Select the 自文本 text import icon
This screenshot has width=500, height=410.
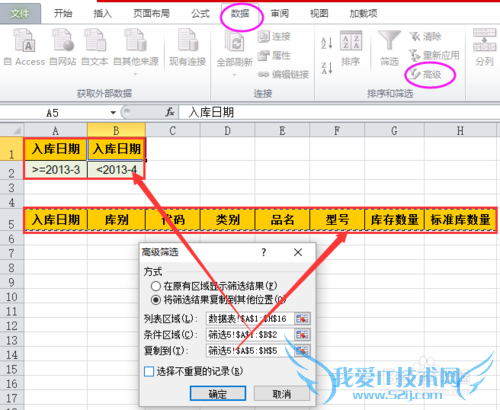tap(95, 47)
